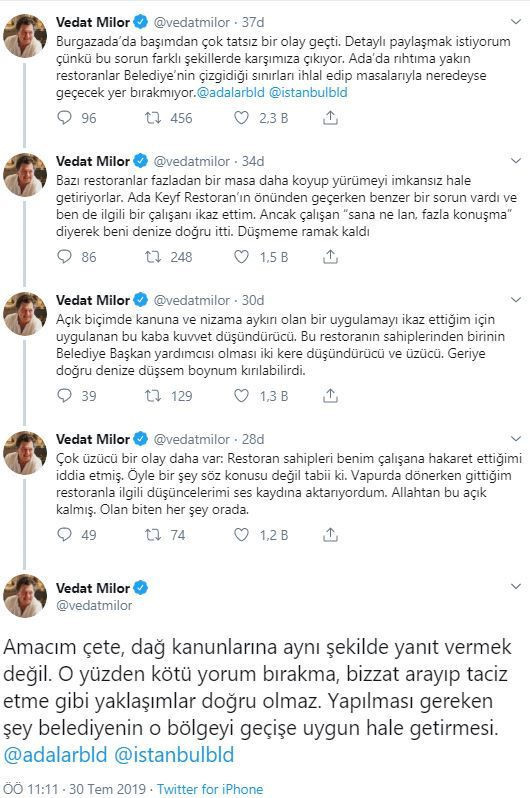Image resolution: width=530 pixels, height=798 pixels.
Task: Share the first Burgazada tweet
Action: (330, 118)
